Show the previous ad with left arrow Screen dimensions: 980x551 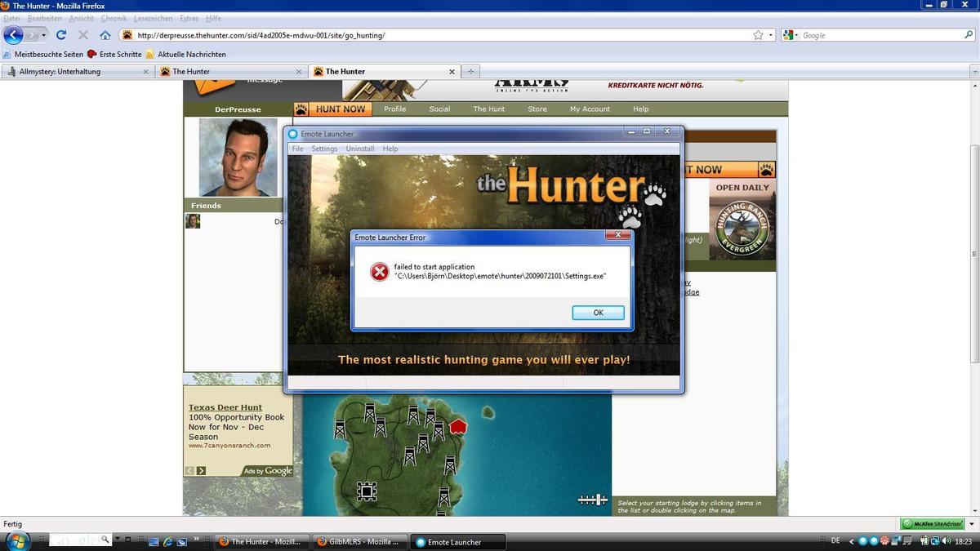(189, 470)
